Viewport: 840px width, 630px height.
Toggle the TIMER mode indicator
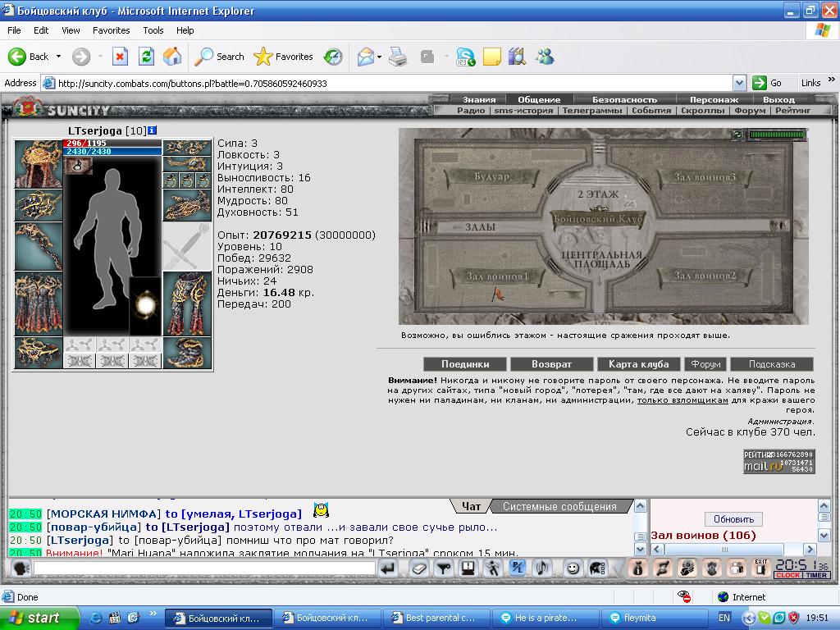click(x=816, y=575)
